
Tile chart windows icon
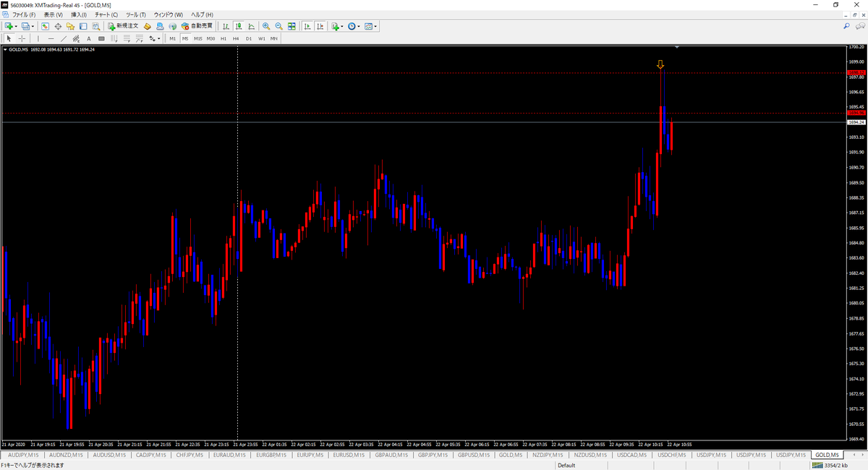tap(292, 26)
